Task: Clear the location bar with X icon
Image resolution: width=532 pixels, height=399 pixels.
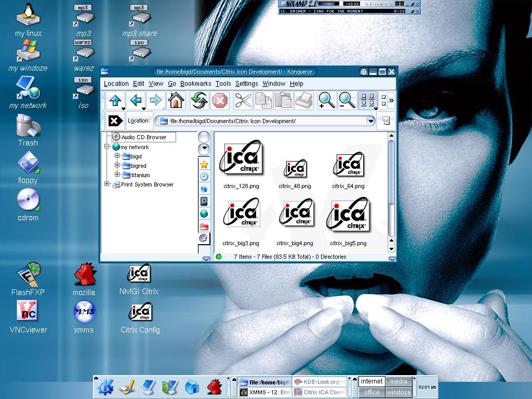Action: pyautogui.click(x=115, y=121)
